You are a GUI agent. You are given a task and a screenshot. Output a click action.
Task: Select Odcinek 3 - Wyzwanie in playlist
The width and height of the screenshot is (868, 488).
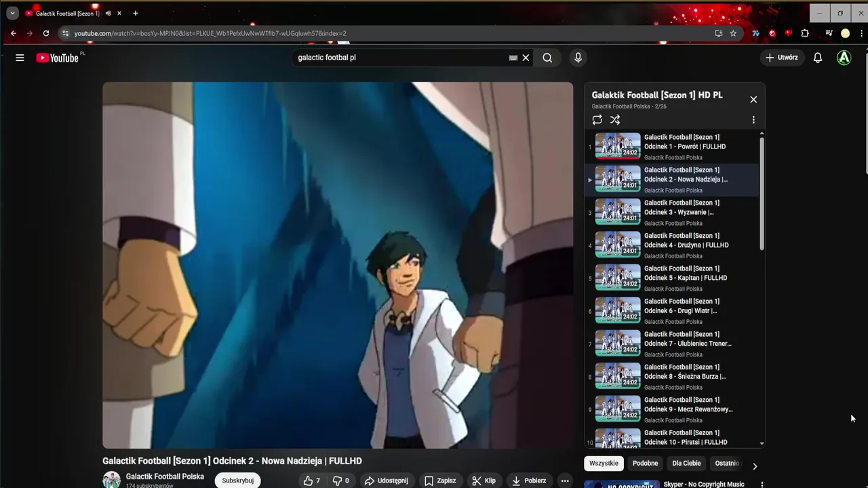671,212
